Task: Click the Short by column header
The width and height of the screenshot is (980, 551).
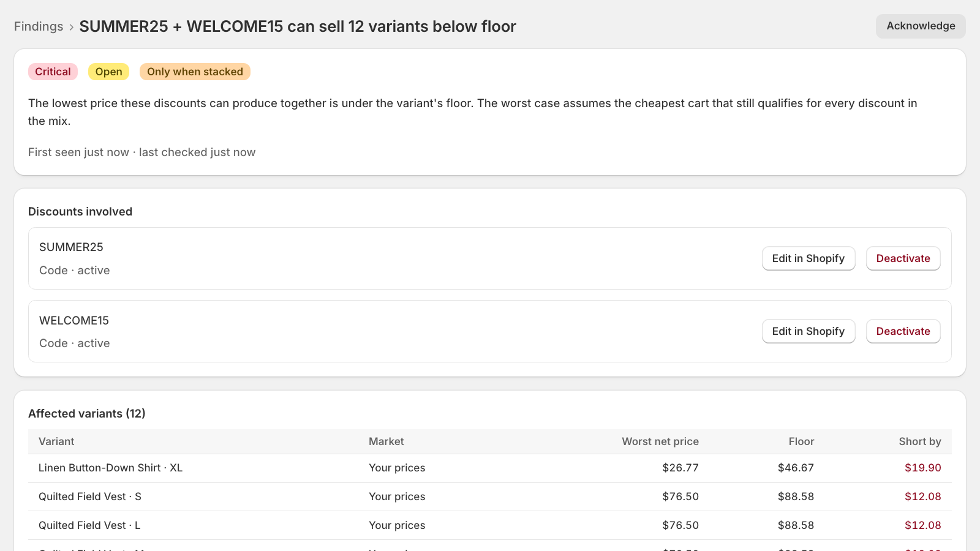Action: pyautogui.click(x=920, y=441)
